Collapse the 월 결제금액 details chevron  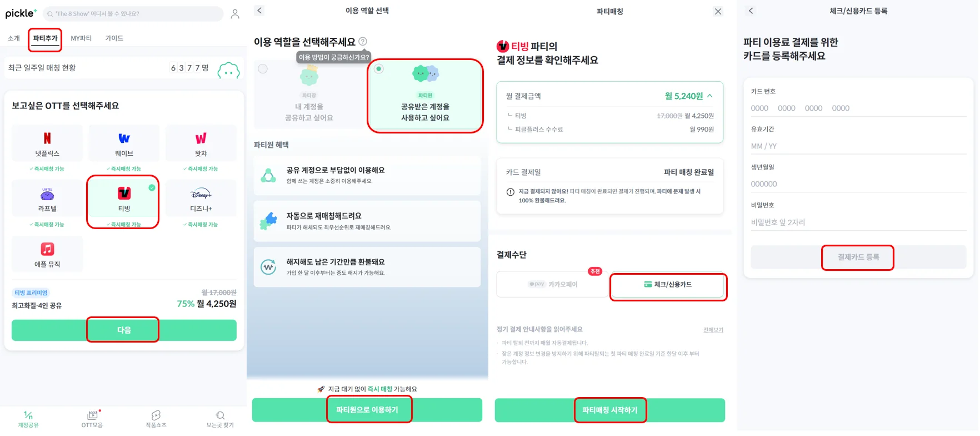coord(710,96)
